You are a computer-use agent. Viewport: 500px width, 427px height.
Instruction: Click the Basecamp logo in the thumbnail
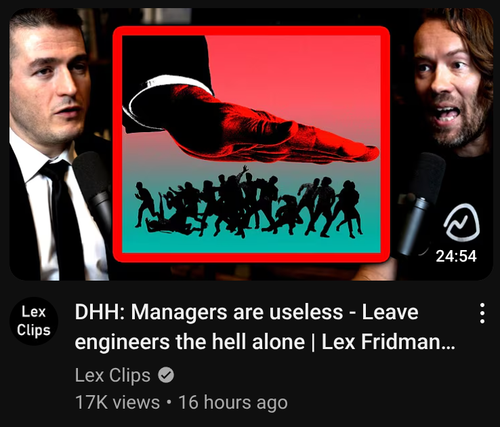(462, 222)
